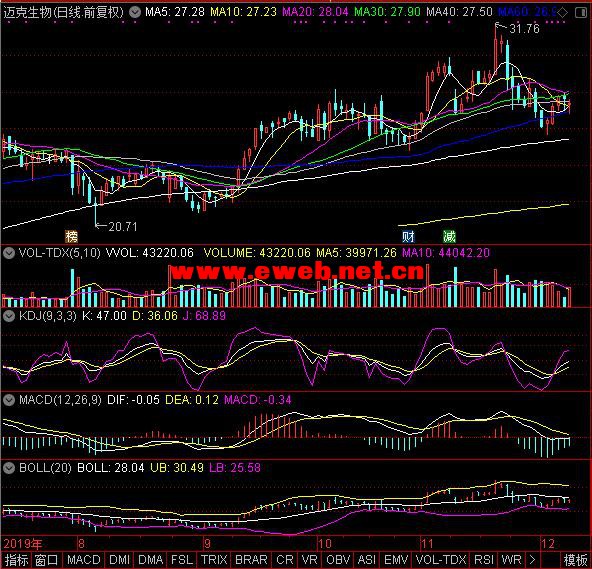Image resolution: width=592 pixels, height=569 pixels.
Task: Open the main chart indicator dropdown arrow
Action: 135,12
